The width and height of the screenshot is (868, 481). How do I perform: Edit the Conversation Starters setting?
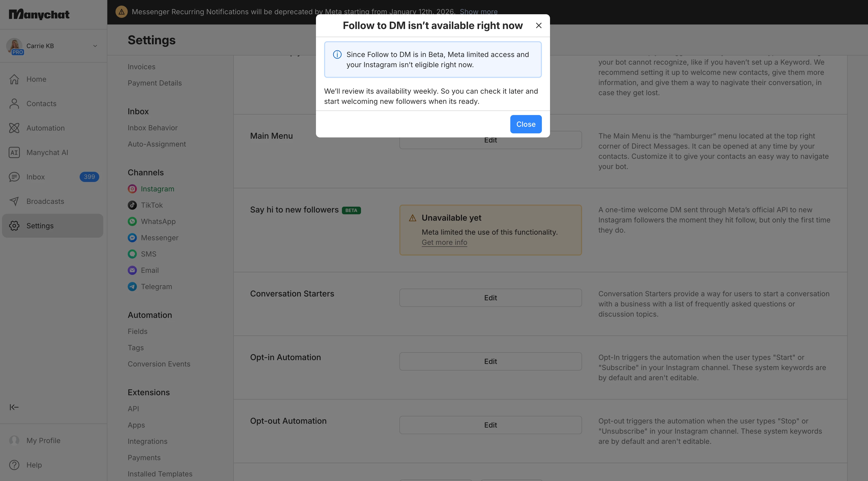point(490,298)
